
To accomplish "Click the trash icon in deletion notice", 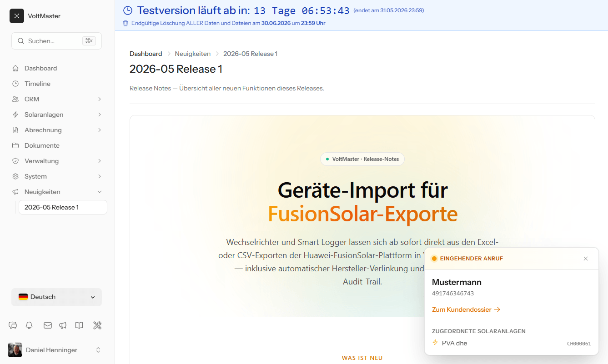I will tap(126, 23).
